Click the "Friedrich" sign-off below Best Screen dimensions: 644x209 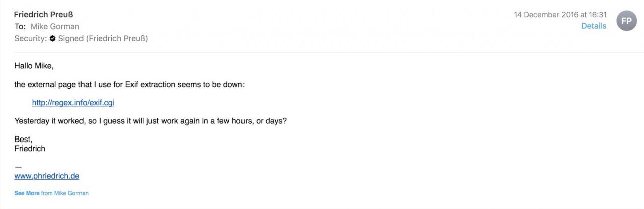(x=30, y=149)
